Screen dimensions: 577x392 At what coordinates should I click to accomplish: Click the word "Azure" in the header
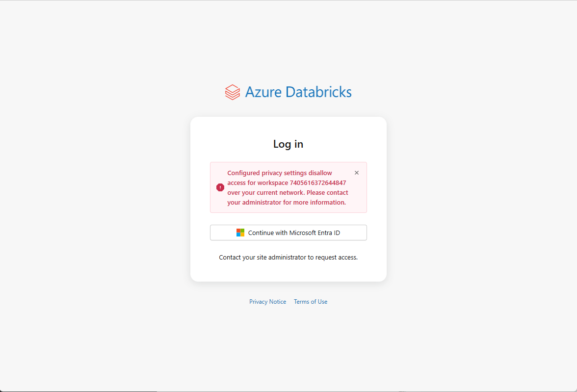263,92
